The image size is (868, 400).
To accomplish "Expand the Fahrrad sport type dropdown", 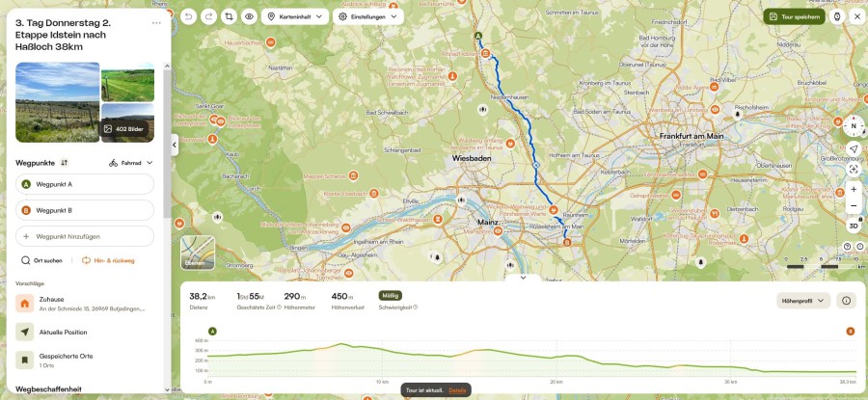I will [x=130, y=163].
